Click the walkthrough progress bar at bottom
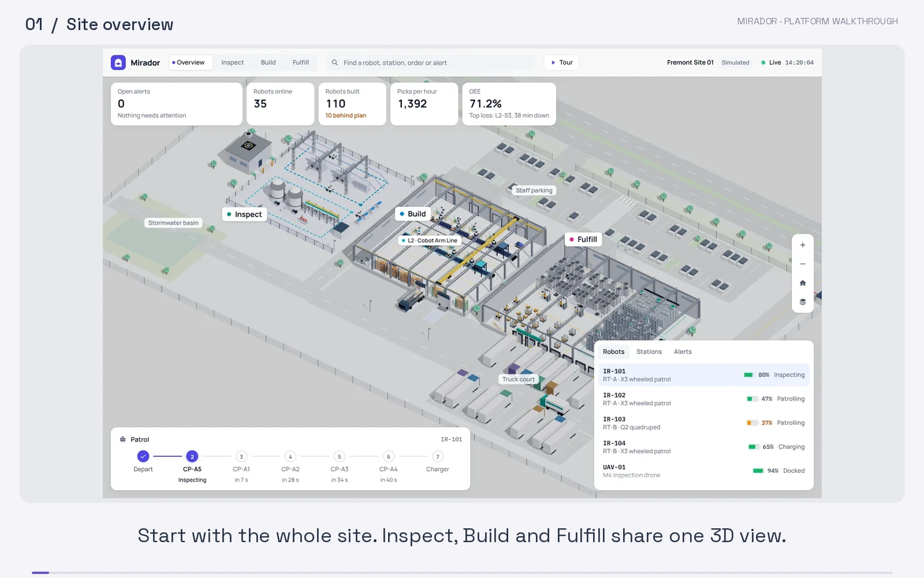Screen dimensions: 924x578 click(x=462, y=573)
